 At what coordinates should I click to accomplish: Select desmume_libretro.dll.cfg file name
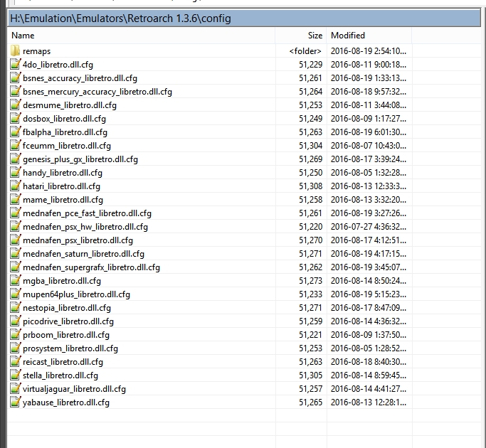pyautogui.click(x=70, y=105)
